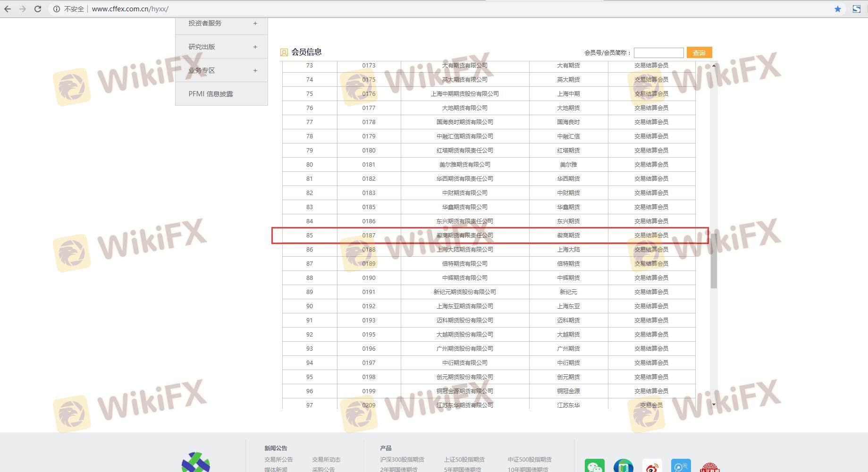The height and width of the screenshot is (472, 868).
Task: Open the S extension icon in toolbar
Action: (856, 9)
